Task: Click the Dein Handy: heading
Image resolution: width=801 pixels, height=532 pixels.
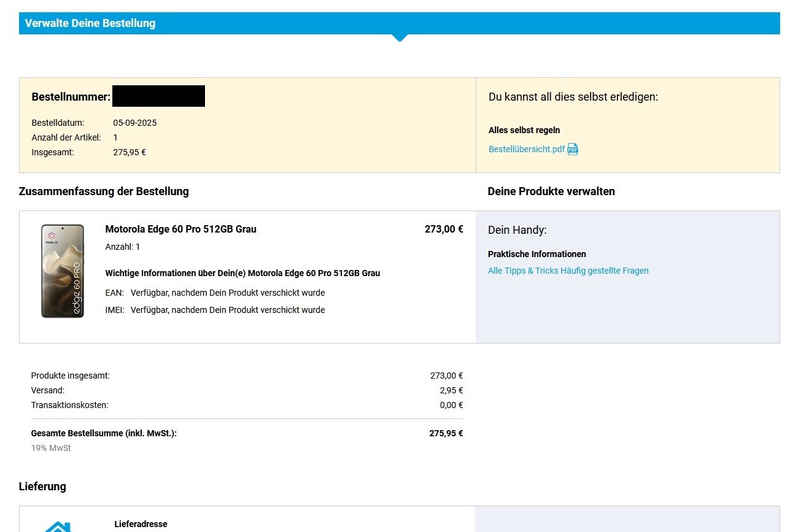Action: [517, 230]
